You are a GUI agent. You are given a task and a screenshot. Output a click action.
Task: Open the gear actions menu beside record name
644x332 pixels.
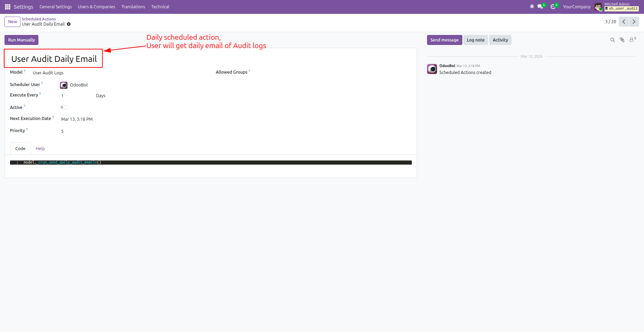pos(69,24)
